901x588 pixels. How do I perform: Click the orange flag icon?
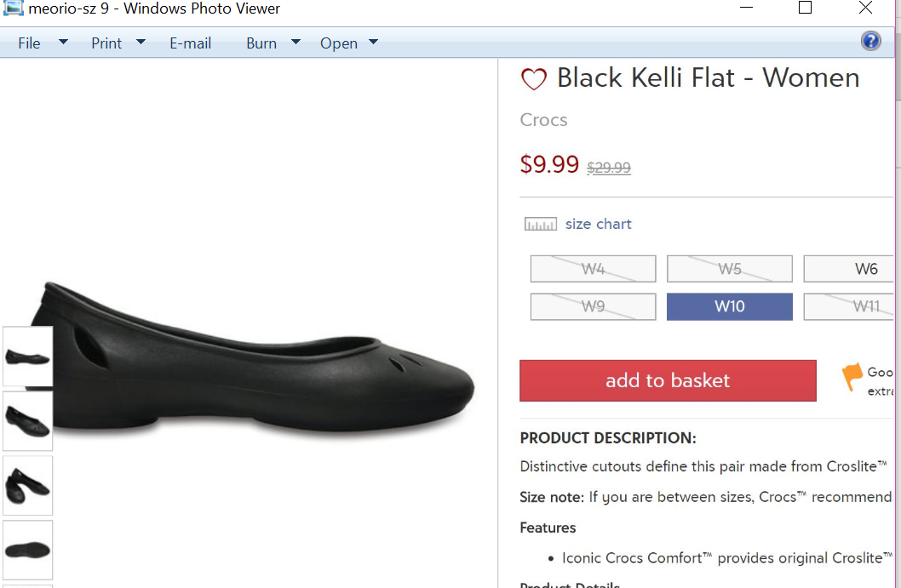852,376
